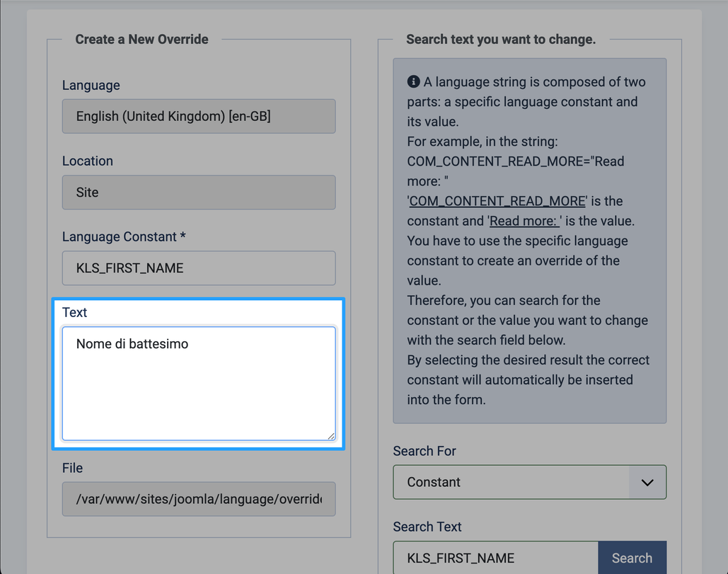Click the File path field

coord(199,499)
